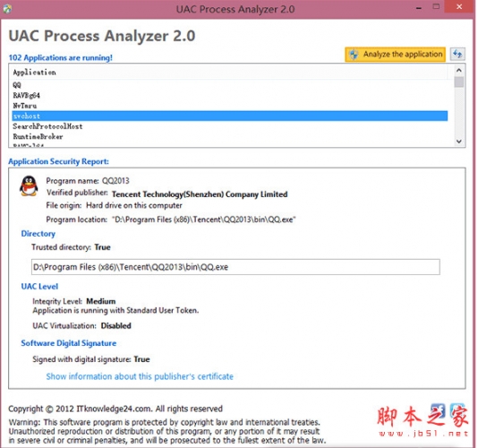478x448 pixels.
Task: Click the Facebook icon at bottom right
Action: click(x=438, y=410)
